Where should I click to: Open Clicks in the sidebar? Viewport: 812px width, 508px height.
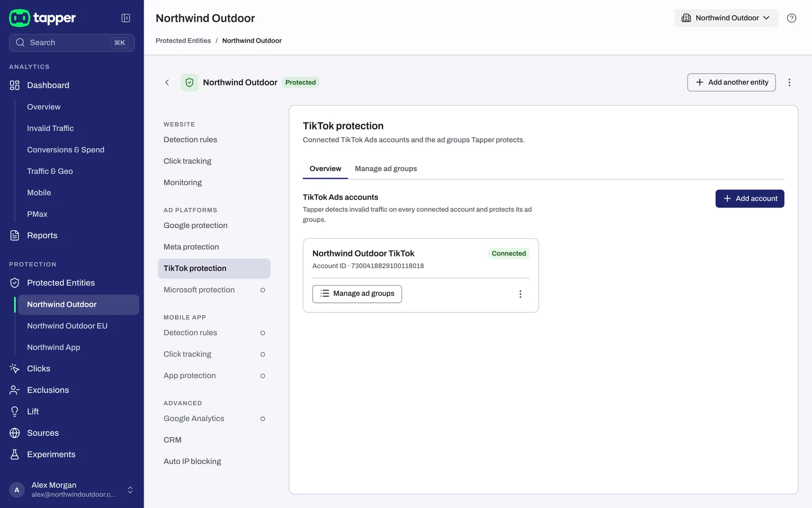[x=72, y=369]
